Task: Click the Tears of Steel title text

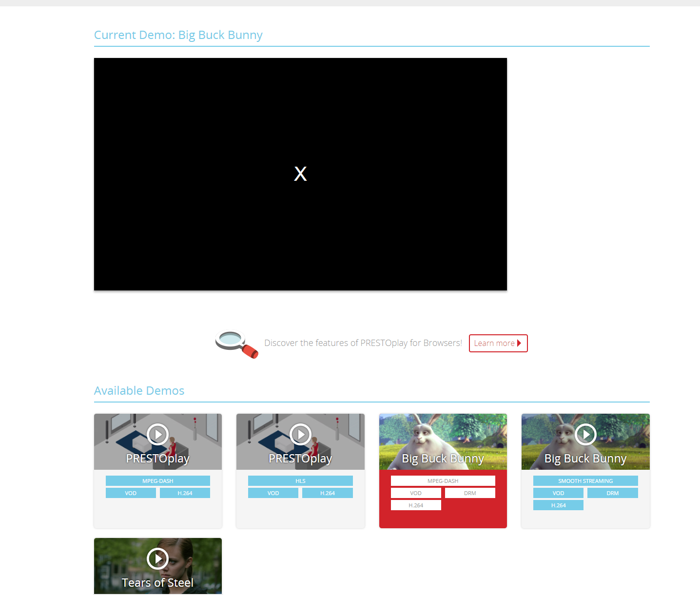Action: pos(157,583)
